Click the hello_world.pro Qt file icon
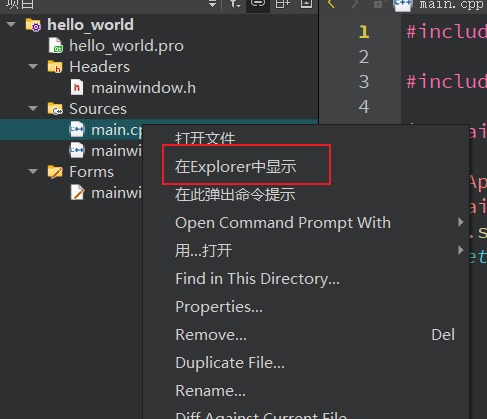The width and height of the screenshot is (487, 419). [56, 46]
